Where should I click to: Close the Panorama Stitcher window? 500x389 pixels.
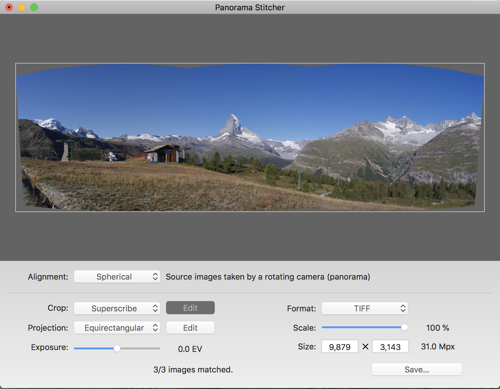pos(9,7)
